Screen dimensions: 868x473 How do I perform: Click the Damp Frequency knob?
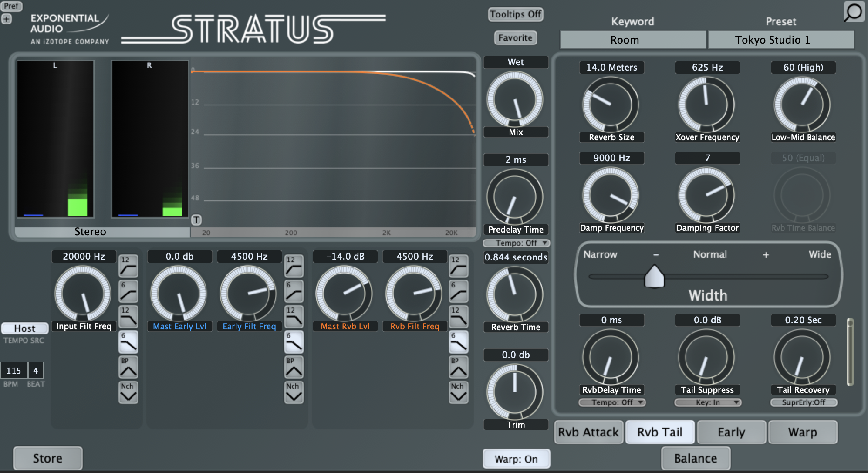point(611,195)
